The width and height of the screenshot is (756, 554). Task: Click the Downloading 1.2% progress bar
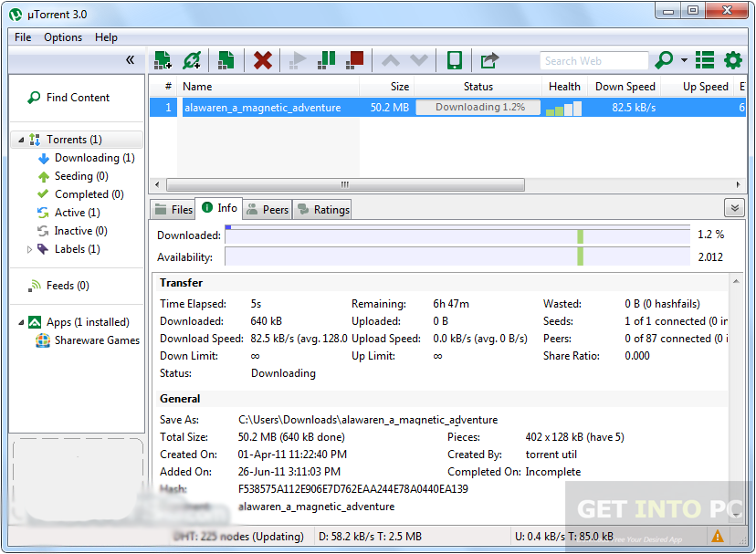click(x=478, y=108)
